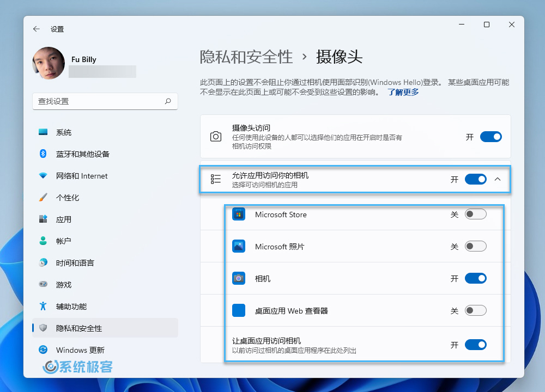
Task: Minimize the Settings window
Action: coord(462,24)
